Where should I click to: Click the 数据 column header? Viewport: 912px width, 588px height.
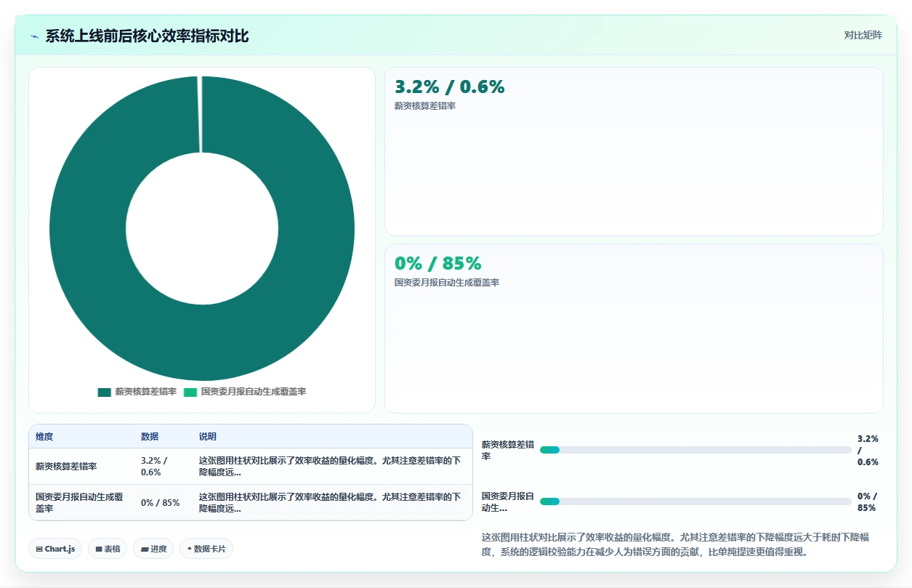click(x=150, y=437)
